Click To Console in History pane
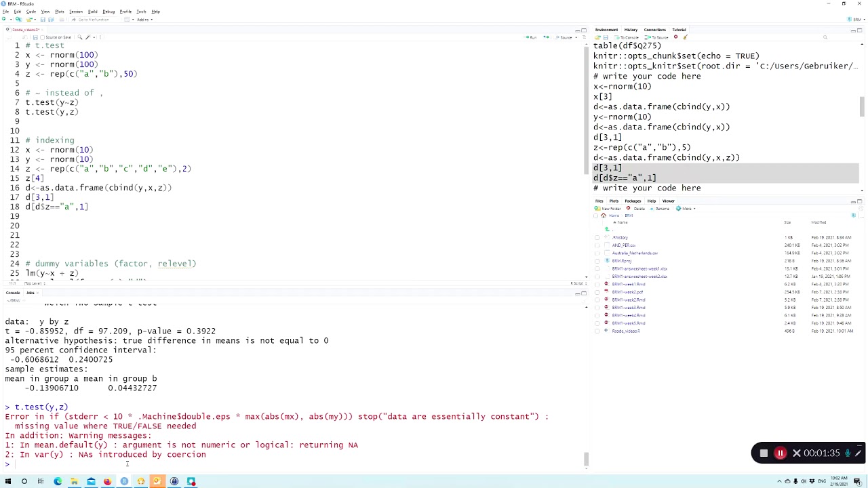 [x=627, y=37]
